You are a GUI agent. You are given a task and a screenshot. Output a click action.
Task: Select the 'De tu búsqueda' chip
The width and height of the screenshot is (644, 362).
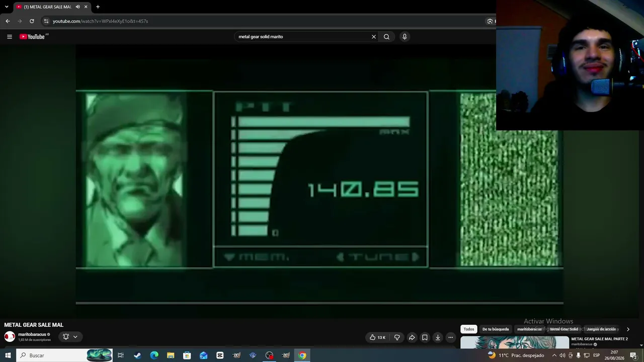click(496, 329)
